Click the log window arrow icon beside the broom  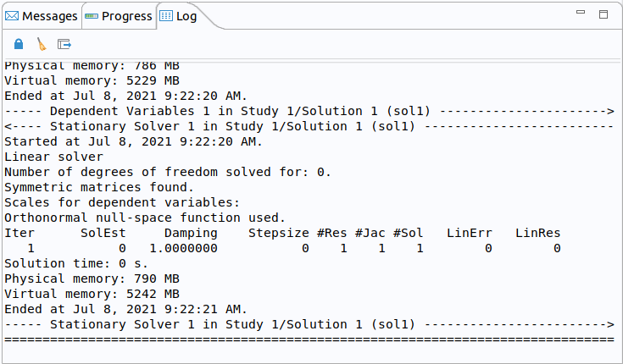pyautogui.click(x=64, y=44)
